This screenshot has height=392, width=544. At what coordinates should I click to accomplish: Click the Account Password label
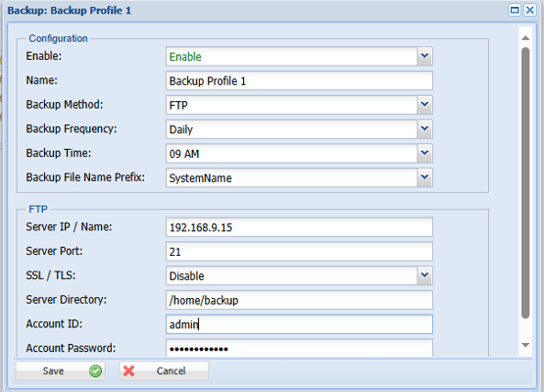(x=71, y=348)
